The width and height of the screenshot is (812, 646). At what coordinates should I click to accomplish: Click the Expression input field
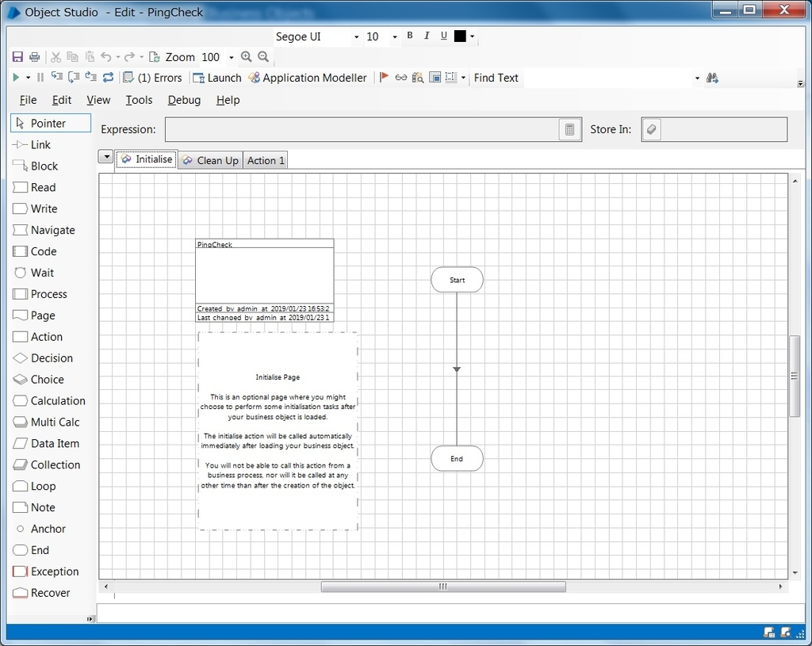click(362, 129)
